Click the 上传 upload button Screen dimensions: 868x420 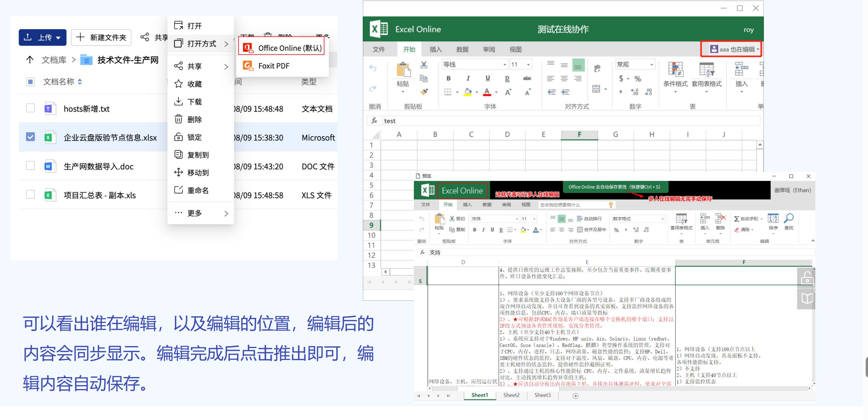43,38
